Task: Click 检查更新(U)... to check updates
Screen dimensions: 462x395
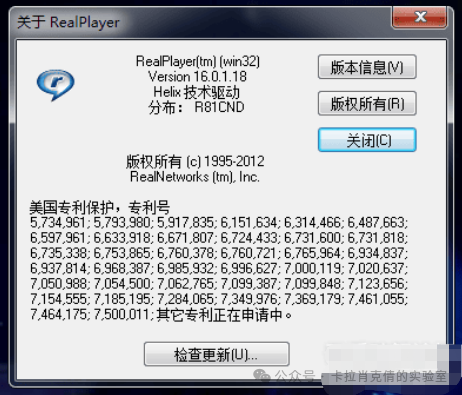Action: 217,354
